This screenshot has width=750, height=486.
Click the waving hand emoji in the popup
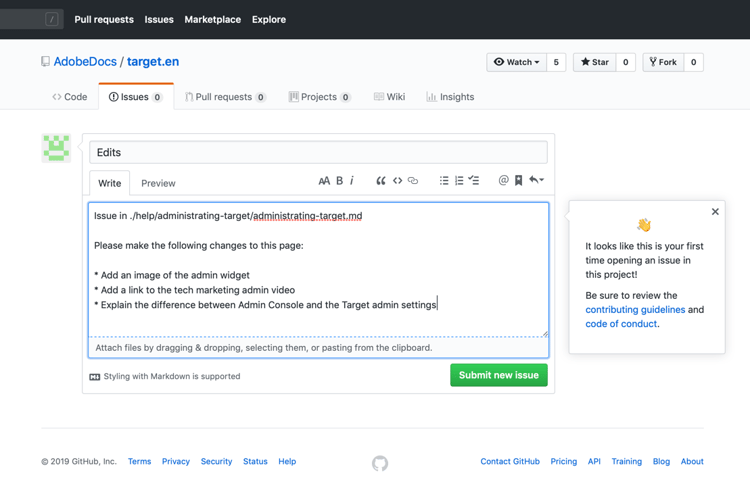tap(644, 225)
